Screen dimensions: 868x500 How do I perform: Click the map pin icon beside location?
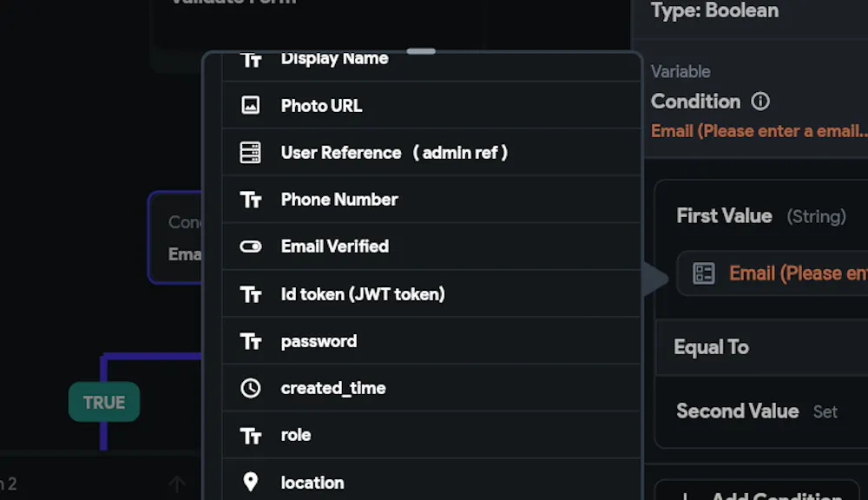pyautogui.click(x=250, y=482)
